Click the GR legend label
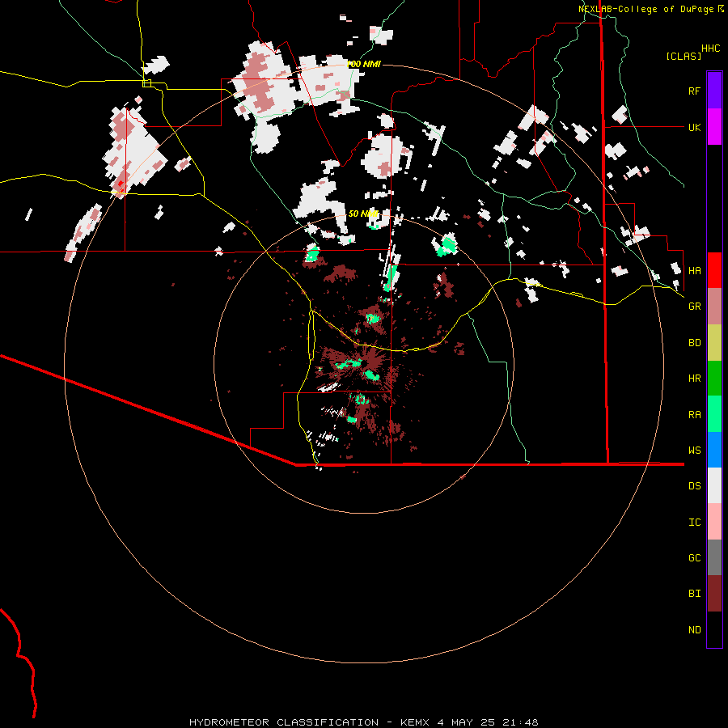The height and width of the screenshot is (728, 728). (x=694, y=307)
